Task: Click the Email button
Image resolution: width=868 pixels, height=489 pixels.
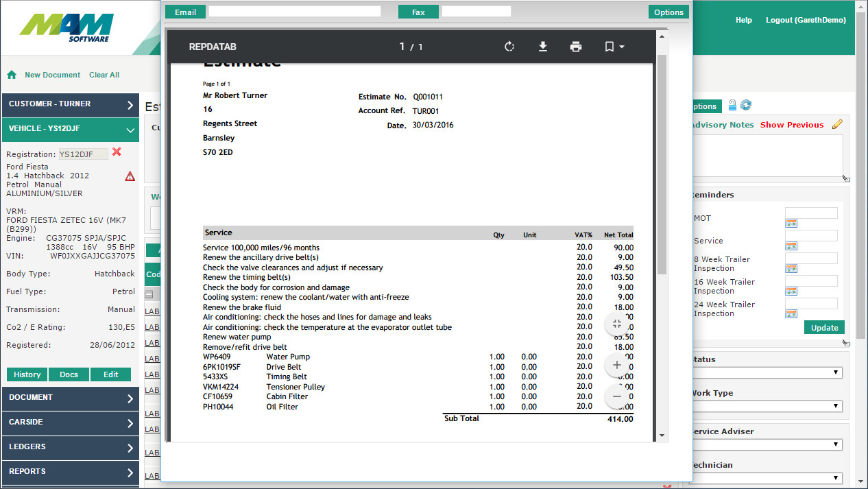Action: [185, 12]
